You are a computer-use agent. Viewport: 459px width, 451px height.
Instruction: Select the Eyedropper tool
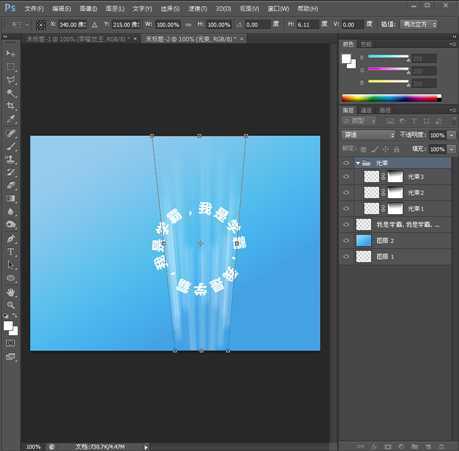(x=11, y=119)
